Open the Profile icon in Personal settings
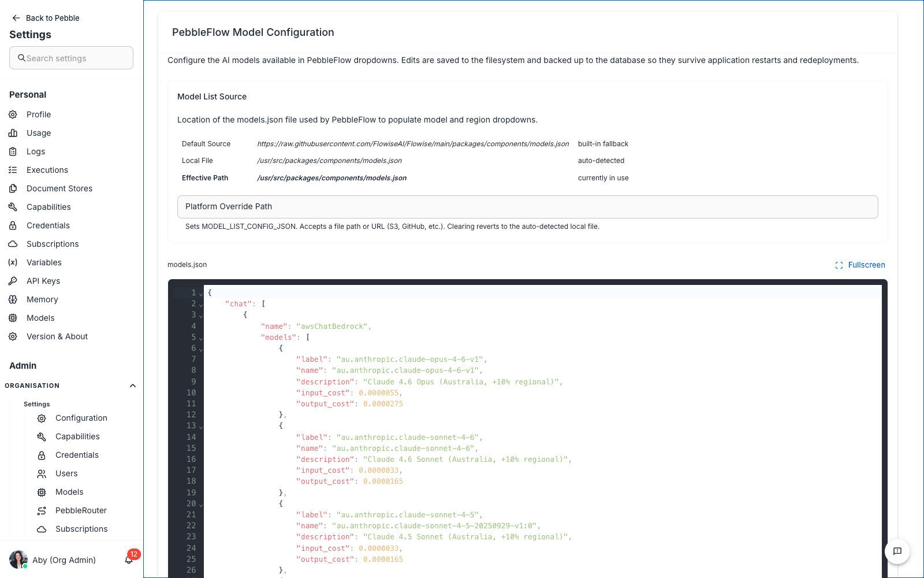 (13, 114)
